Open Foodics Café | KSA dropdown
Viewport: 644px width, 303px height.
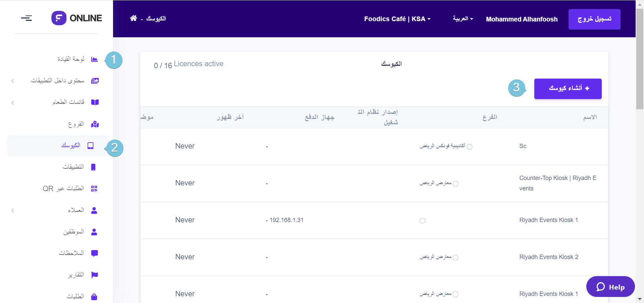[397, 19]
